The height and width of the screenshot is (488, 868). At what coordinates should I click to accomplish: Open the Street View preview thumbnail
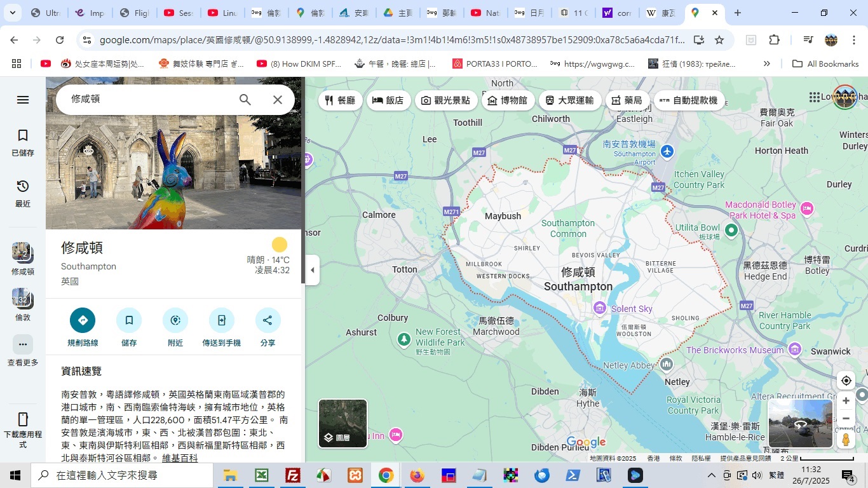click(800, 423)
